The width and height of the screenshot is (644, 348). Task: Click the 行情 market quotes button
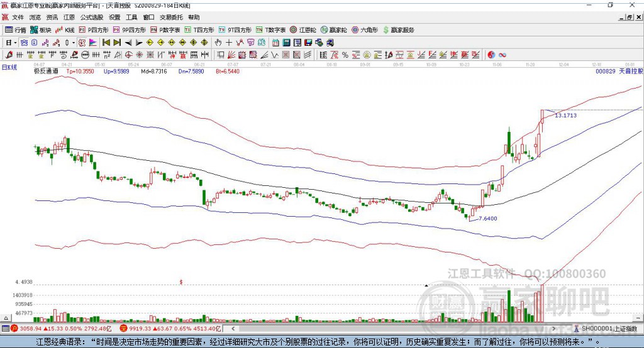pyautogui.click(x=16, y=30)
